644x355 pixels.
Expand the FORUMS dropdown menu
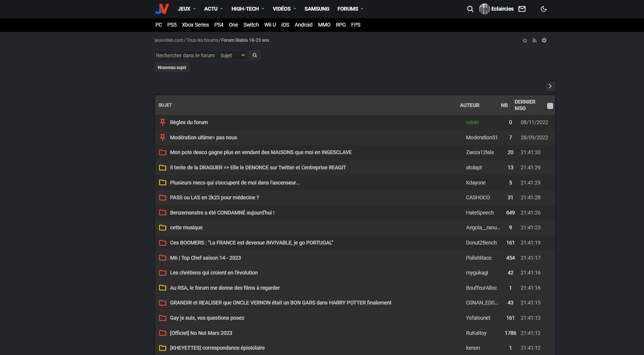(350, 9)
